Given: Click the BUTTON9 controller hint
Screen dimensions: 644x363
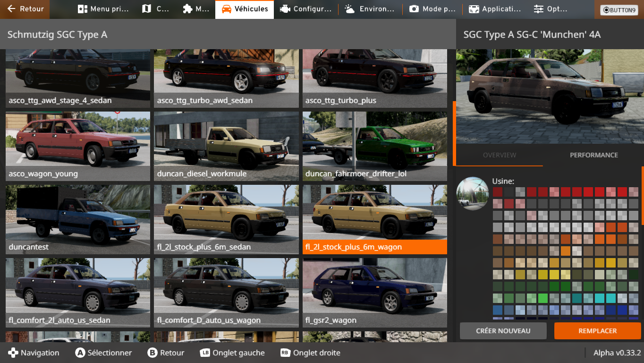Looking at the screenshot, I should coord(619,10).
